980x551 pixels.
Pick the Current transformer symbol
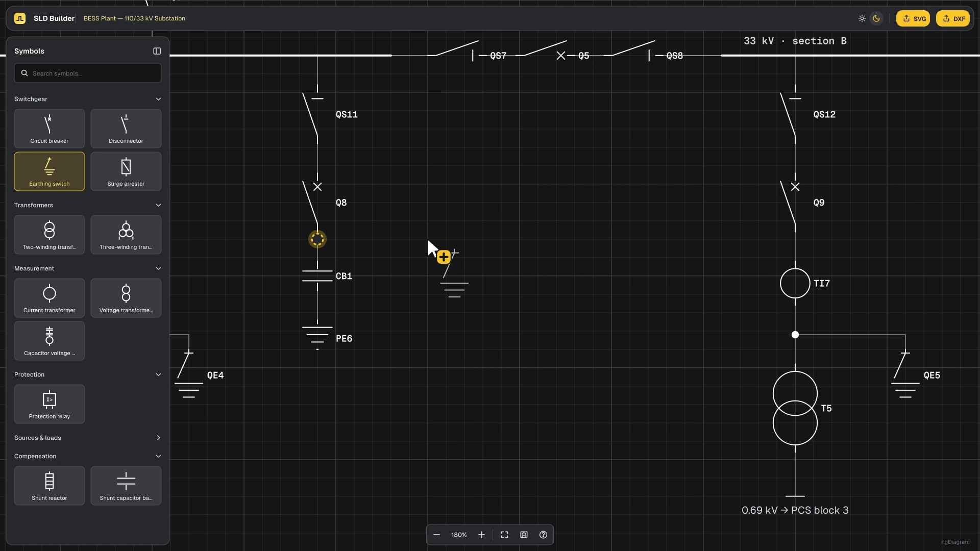pyautogui.click(x=50, y=298)
